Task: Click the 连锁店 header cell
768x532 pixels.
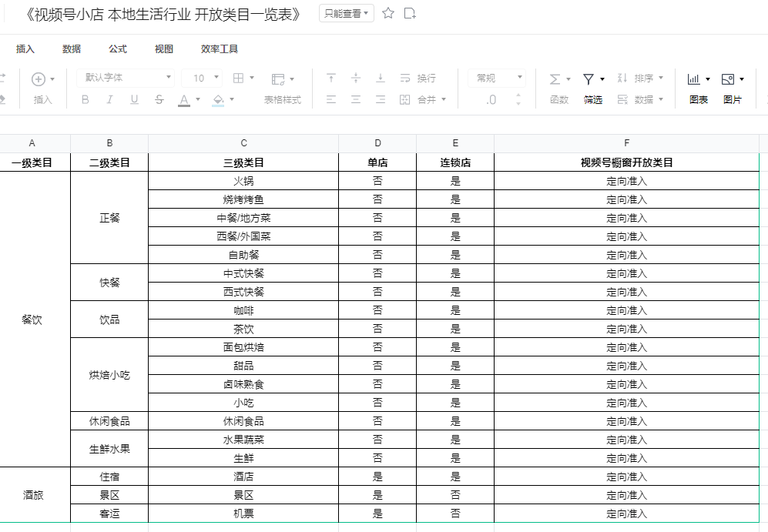Action: tap(455, 162)
